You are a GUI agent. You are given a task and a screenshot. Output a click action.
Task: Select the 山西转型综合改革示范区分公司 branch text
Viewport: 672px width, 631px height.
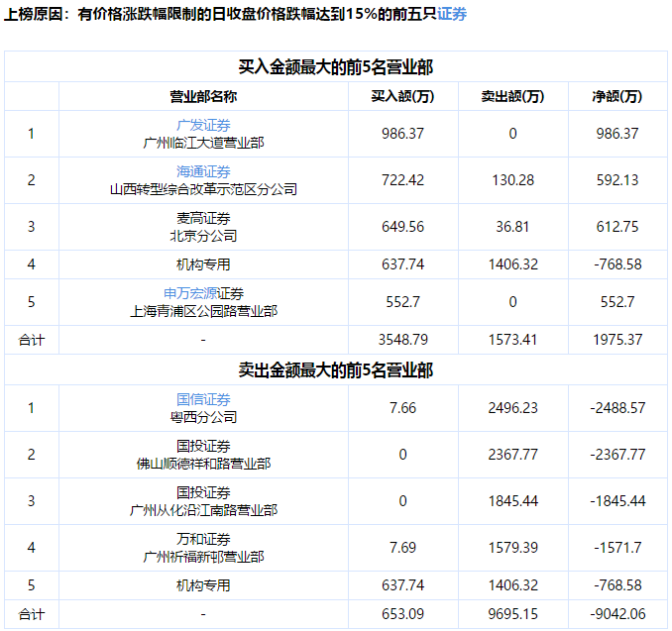coord(203,189)
